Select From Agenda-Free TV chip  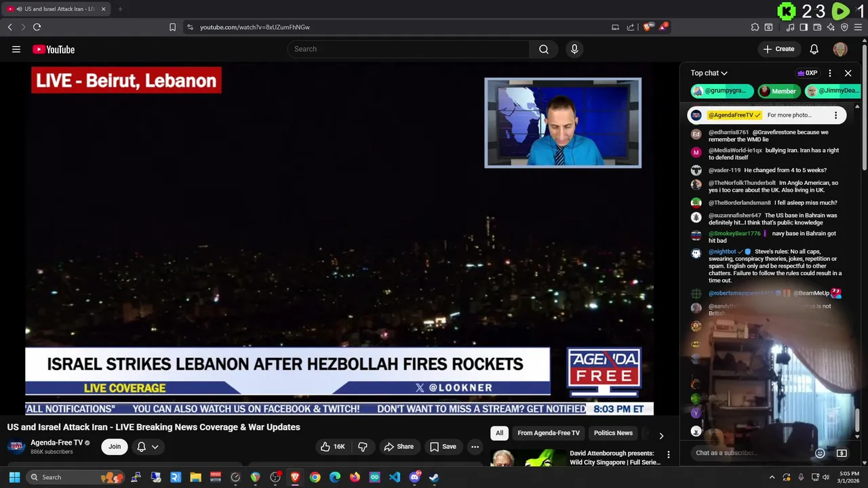[x=549, y=433]
